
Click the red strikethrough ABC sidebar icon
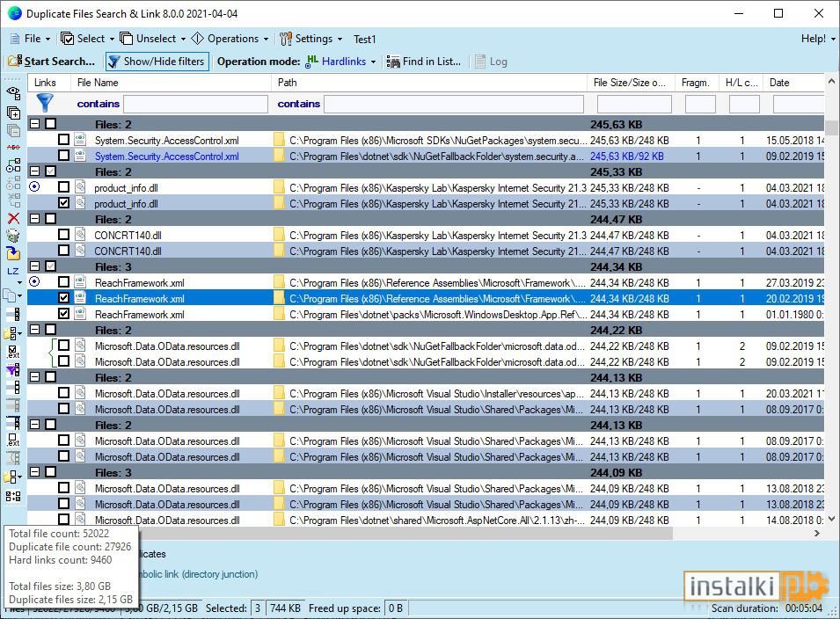13,147
